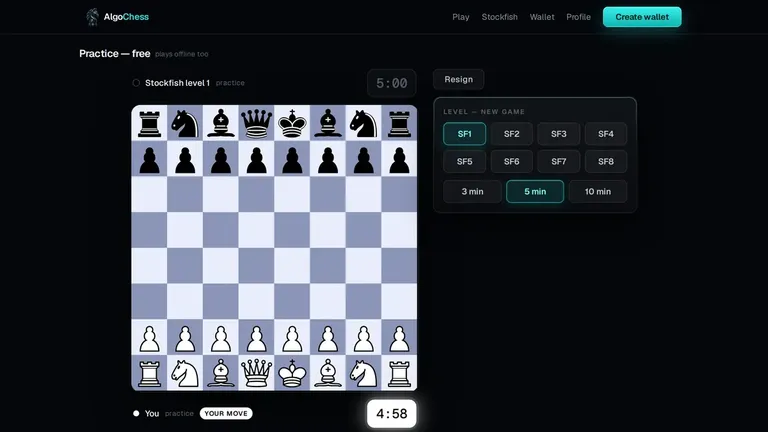This screenshot has width=768, height=432.
Task: Set time control to 3 min
Action: tap(472, 192)
